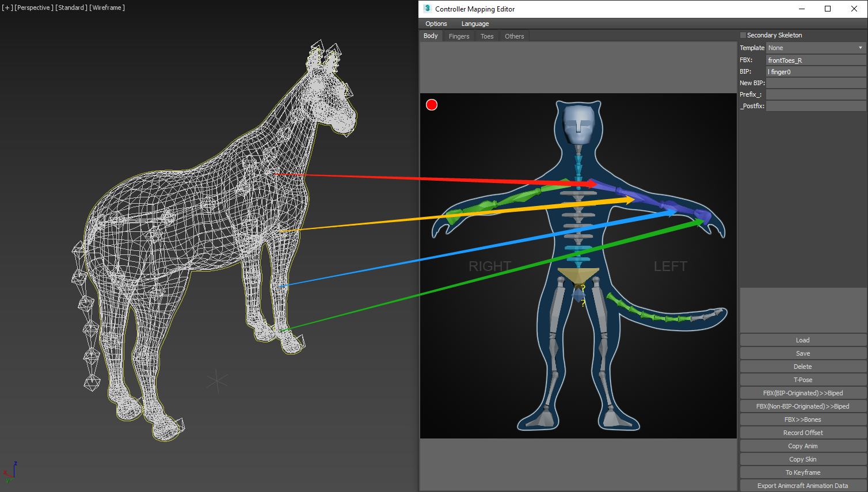This screenshot has width=868, height=492.
Task: Open the Template dropdown showing None
Action: tap(816, 48)
